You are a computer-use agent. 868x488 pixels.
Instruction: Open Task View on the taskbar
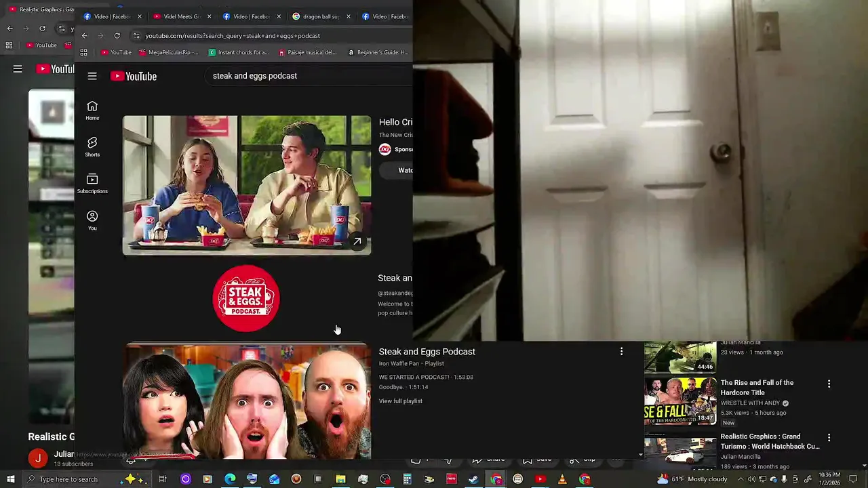click(163, 479)
